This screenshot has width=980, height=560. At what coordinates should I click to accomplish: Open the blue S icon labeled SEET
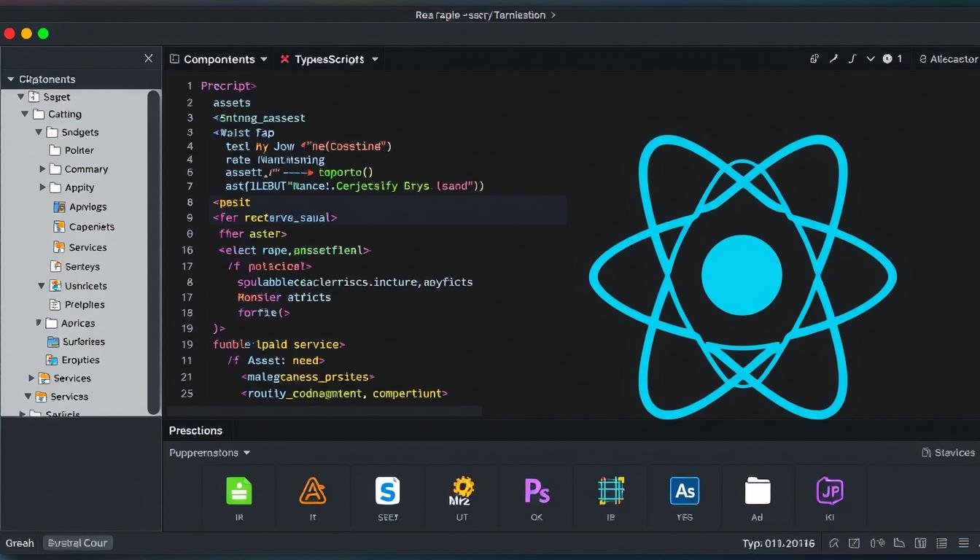(x=388, y=491)
